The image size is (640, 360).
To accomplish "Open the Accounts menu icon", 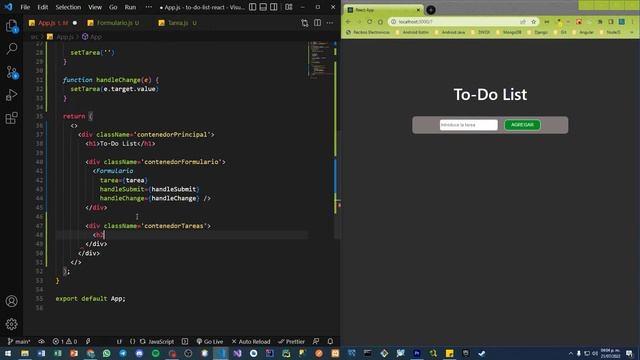I will 11,301.
